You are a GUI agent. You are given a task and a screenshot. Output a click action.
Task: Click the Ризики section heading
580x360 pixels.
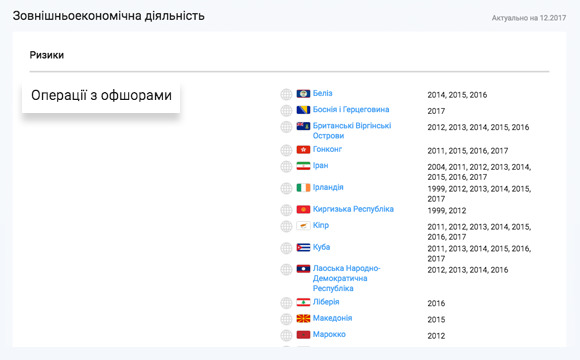click(47, 55)
